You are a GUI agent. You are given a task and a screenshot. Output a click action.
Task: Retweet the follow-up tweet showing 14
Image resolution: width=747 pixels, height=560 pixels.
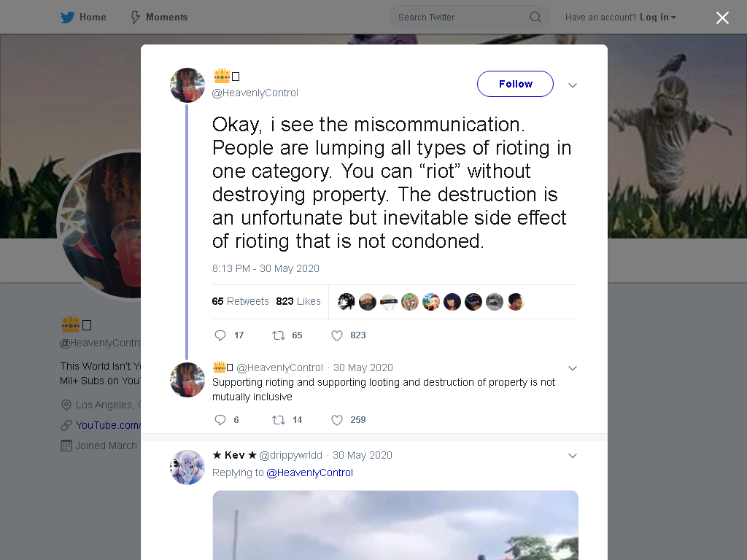(x=278, y=419)
